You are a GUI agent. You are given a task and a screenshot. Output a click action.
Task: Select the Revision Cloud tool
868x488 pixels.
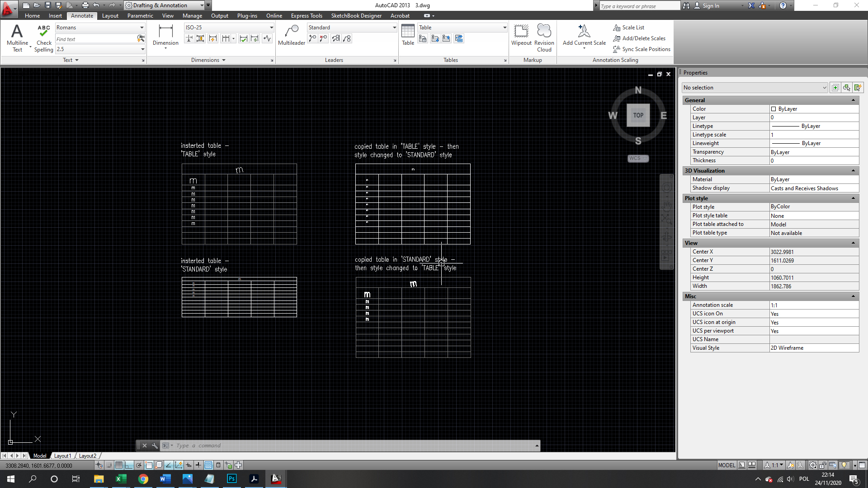point(544,34)
